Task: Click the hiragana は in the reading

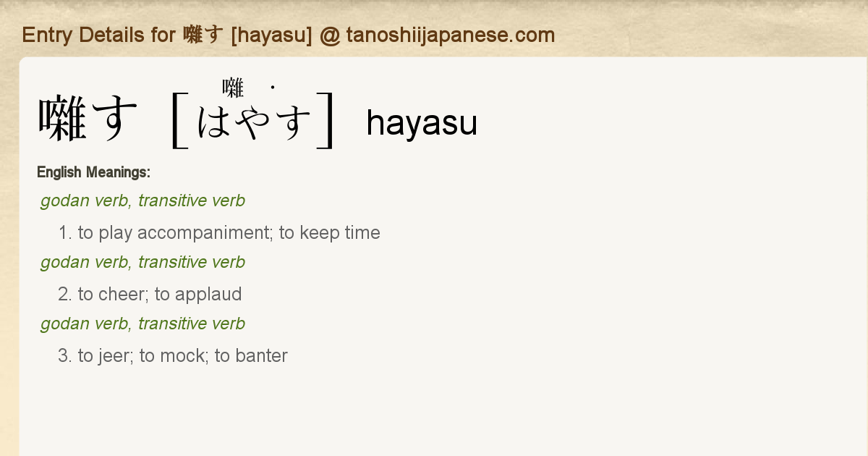Action: 213,122
